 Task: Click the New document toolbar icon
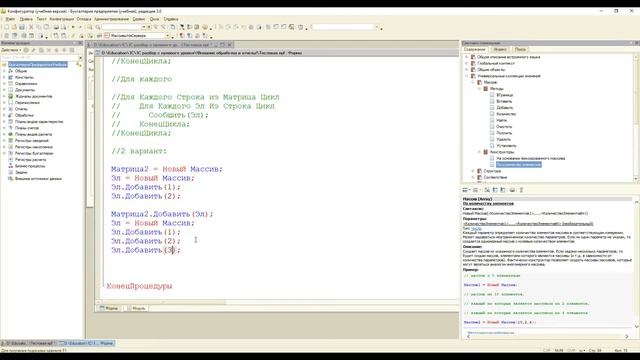[x=6, y=27]
